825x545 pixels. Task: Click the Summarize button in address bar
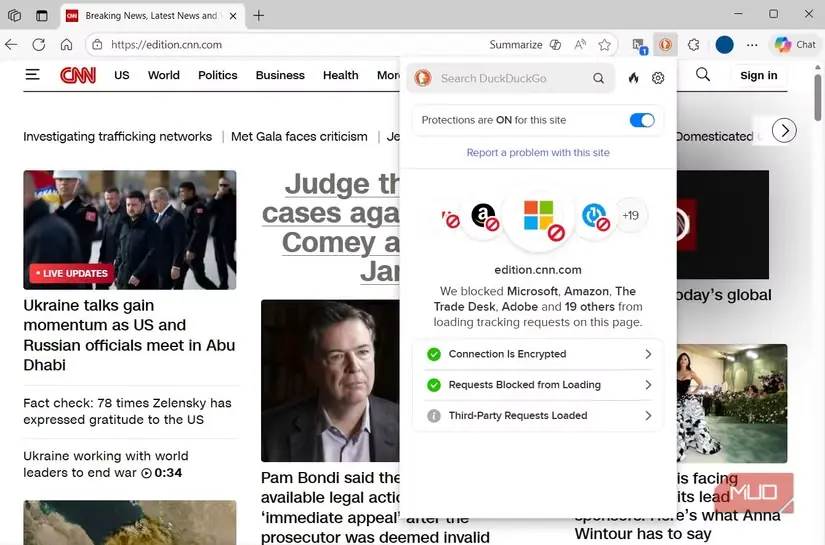point(516,45)
